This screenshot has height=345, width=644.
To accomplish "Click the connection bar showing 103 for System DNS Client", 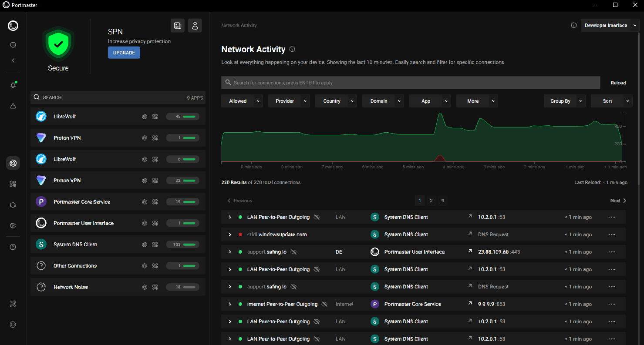I will click(183, 245).
